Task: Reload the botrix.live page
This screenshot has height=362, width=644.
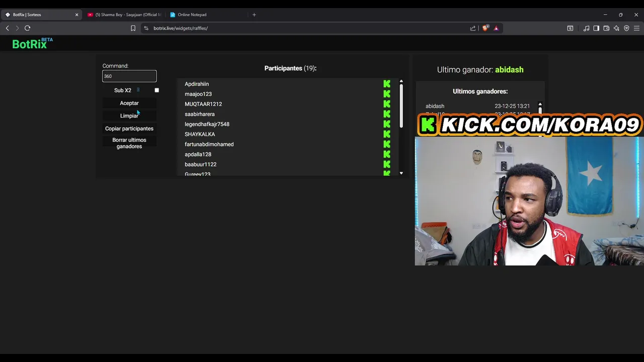Action: [28, 28]
